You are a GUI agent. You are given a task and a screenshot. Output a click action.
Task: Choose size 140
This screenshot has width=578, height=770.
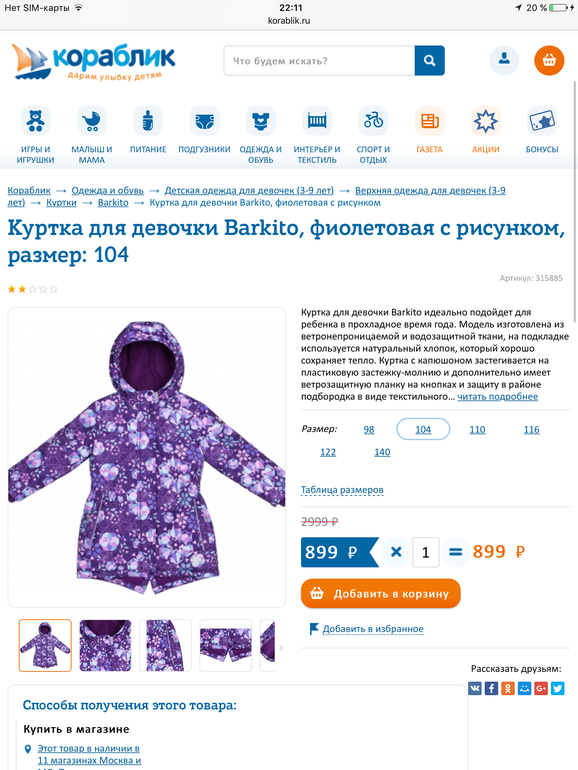point(382,452)
